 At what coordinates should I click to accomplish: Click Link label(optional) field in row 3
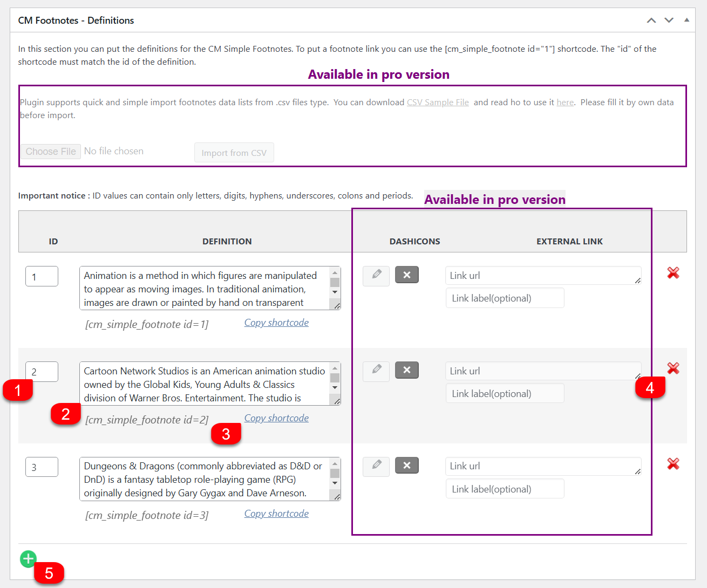tap(505, 489)
